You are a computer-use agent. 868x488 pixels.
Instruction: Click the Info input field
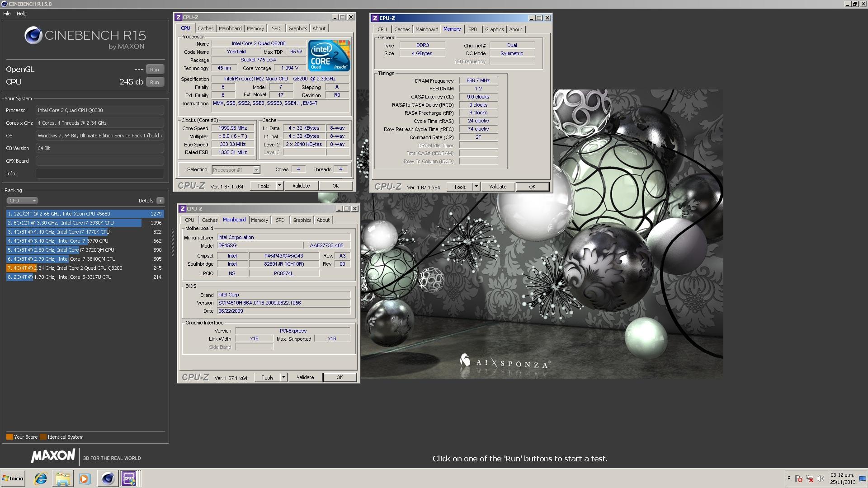pyautogui.click(x=100, y=174)
